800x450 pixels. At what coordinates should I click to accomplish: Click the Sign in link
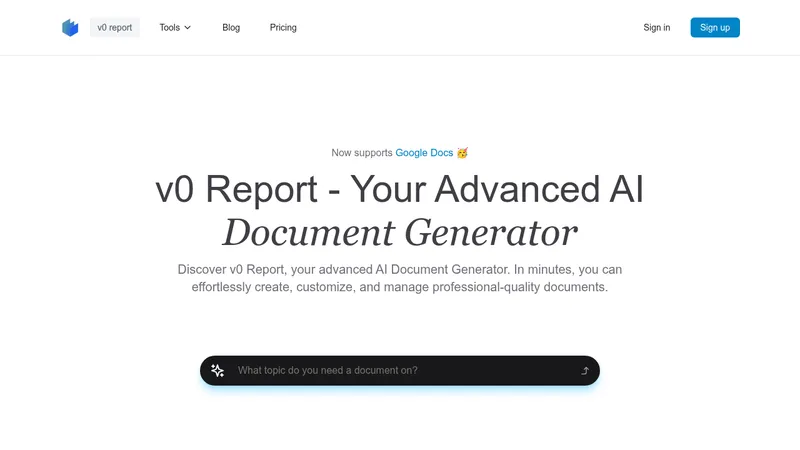click(x=657, y=28)
